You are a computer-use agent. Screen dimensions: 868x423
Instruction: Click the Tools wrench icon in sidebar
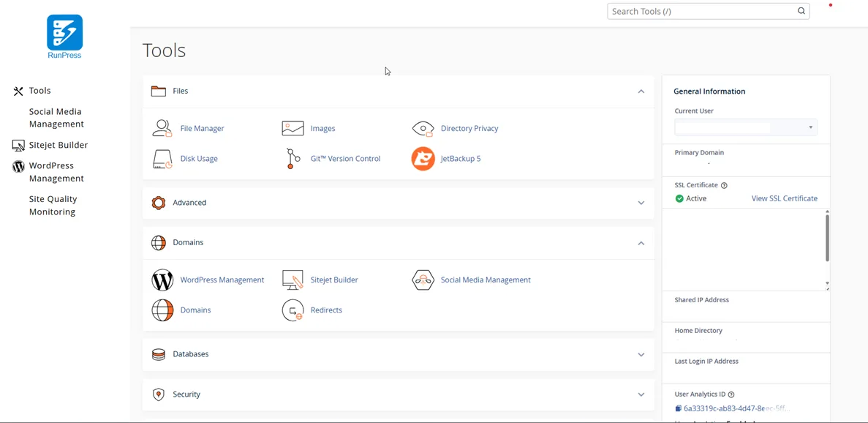click(18, 91)
